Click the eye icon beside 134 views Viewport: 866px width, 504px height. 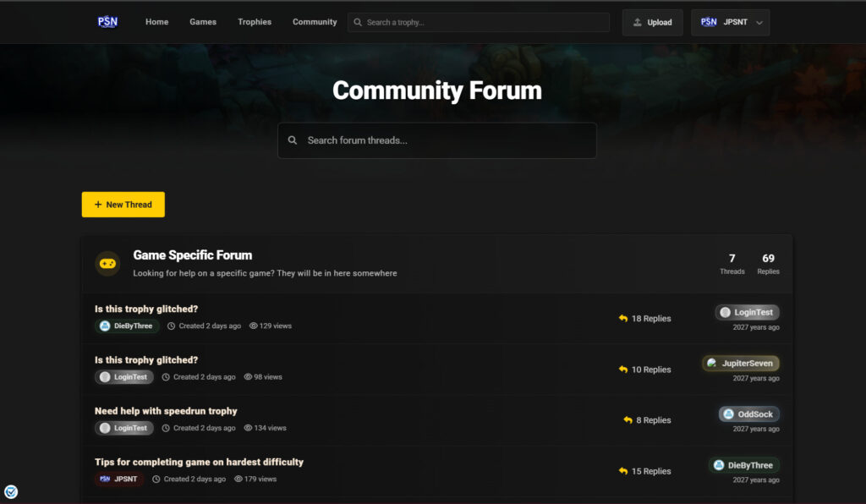click(248, 428)
